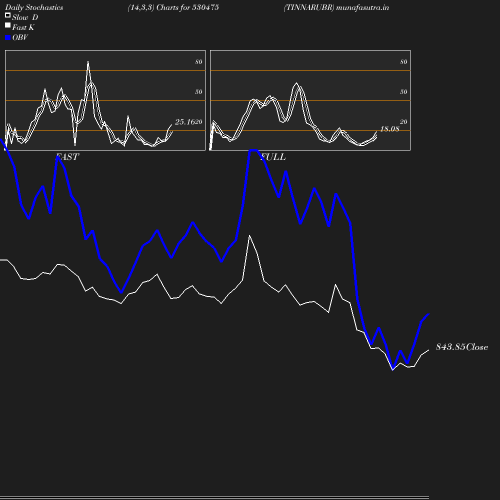
Task: Click the 'Slow D' legend label
Action: pyautogui.click(x=25, y=17)
